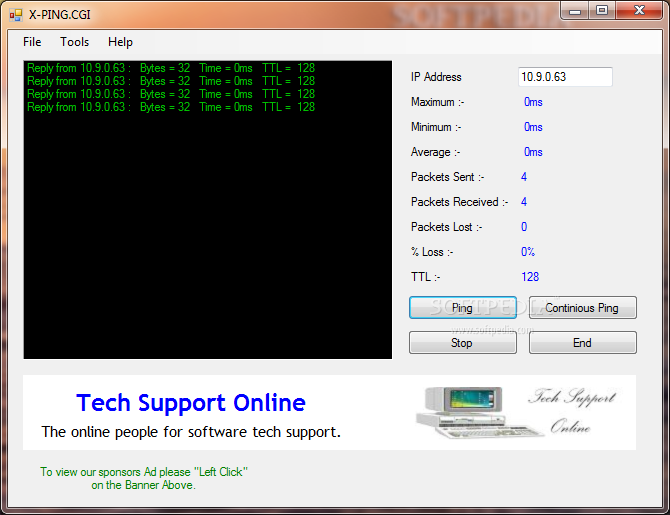This screenshot has height=515, width=670.
Task: Minimize the X-PING.CGI window
Action: tap(575, 11)
